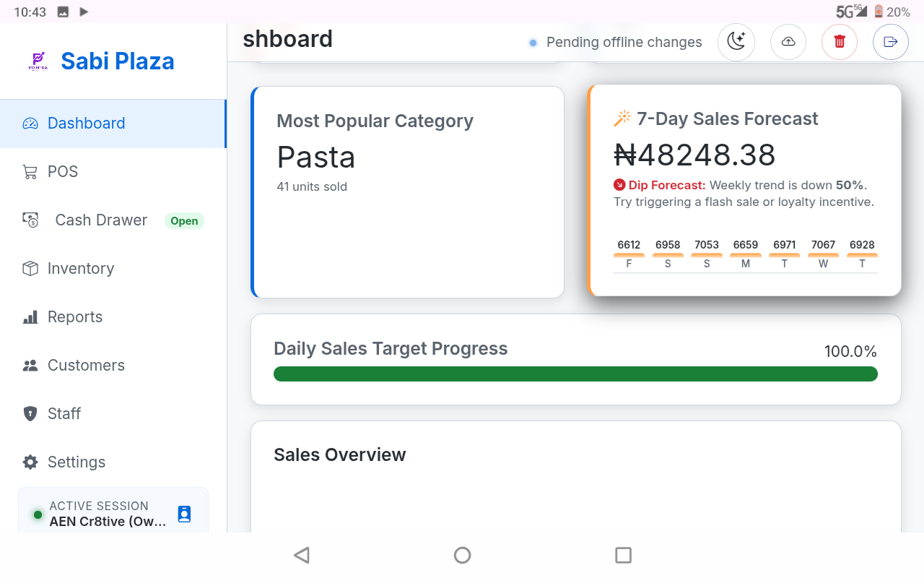
Task: Click the Sabi Plaza logo icon
Action: coord(38,61)
